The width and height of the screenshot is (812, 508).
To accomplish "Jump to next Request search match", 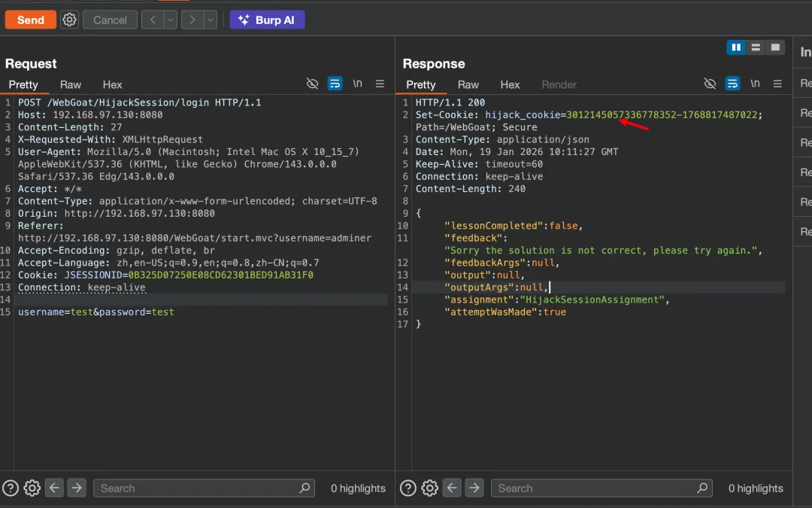I will [x=77, y=488].
